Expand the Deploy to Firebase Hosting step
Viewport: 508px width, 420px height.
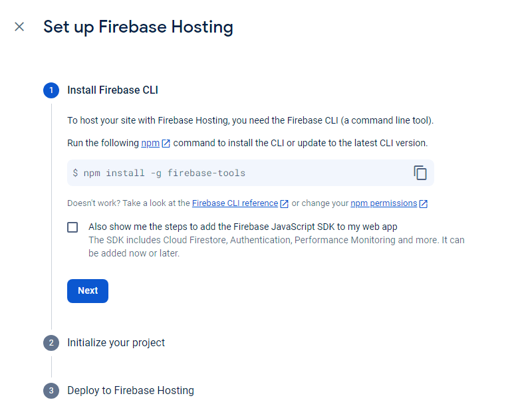pos(130,391)
